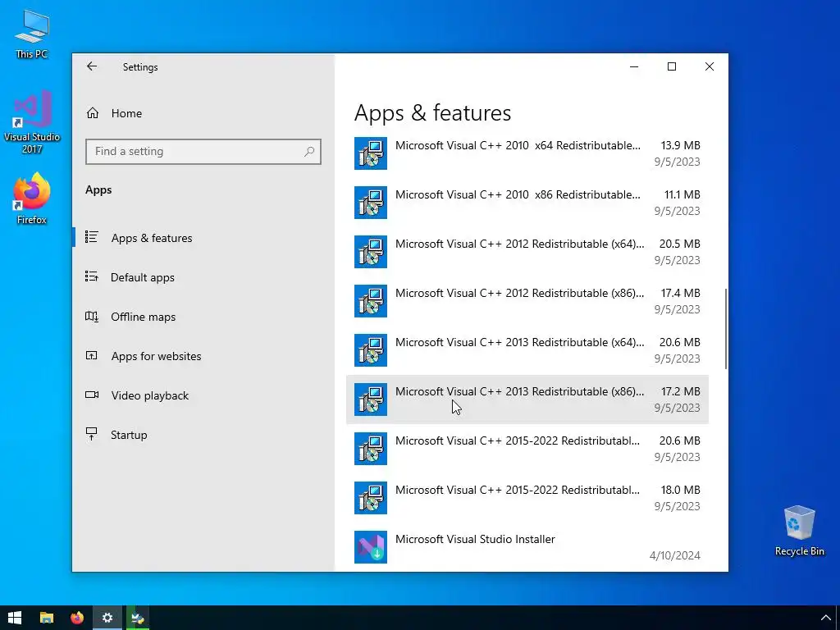
Task: Click the 4/10/2024 install date
Action: tap(675, 555)
